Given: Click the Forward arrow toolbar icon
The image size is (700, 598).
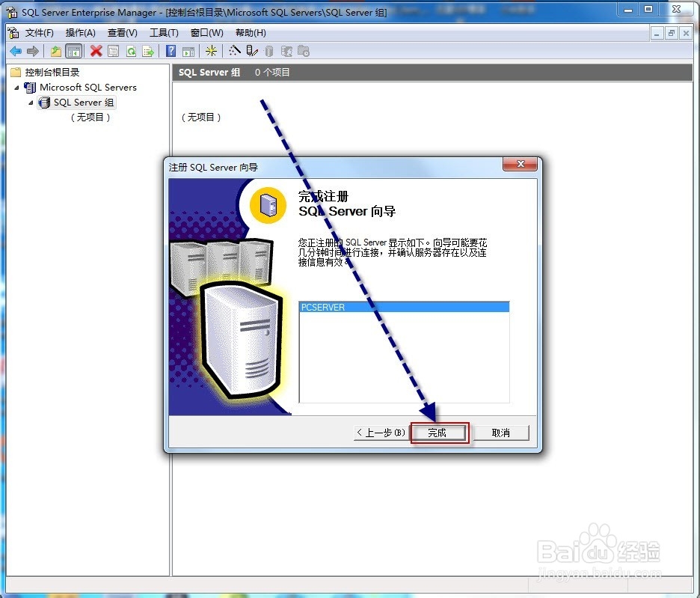Looking at the screenshot, I should 33,52.
